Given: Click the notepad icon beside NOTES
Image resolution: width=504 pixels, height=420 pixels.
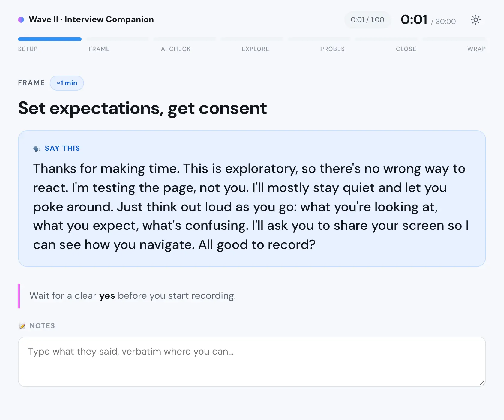Looking at the screenshot, I should (22, 326).
